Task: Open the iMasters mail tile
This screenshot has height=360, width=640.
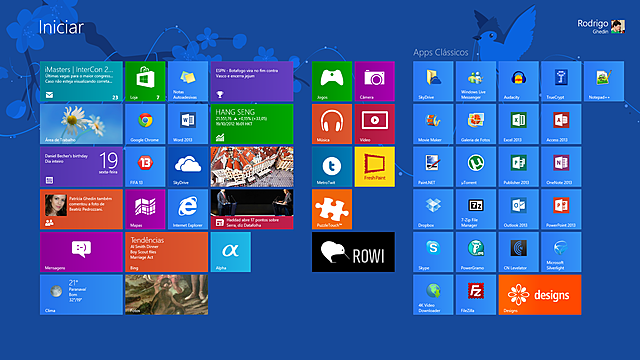Action: pyautogui.click(x=81, y=81)
